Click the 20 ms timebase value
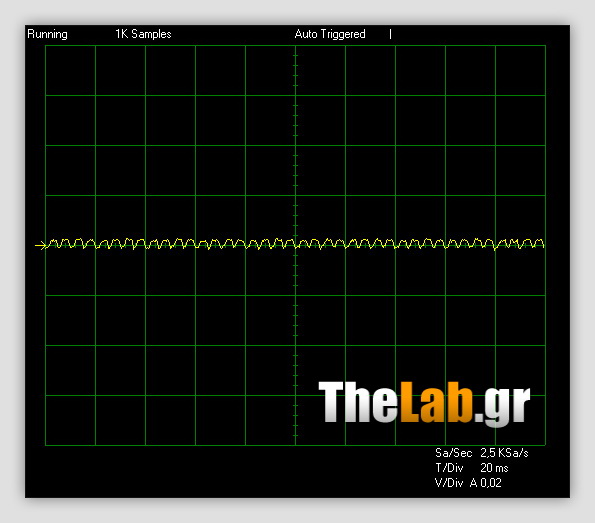 pyautogui.click(x=494, y=468)
